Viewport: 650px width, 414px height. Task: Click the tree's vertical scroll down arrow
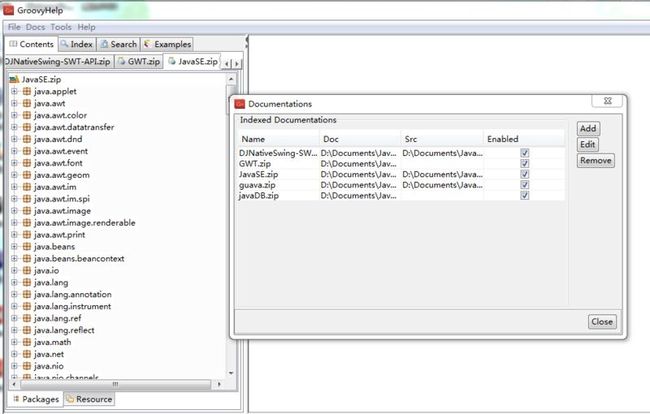pos(231,373)
